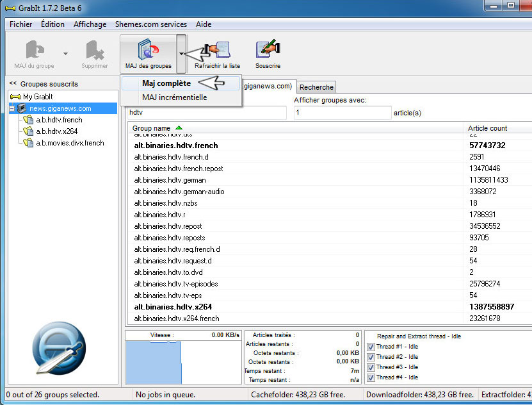Viewport: 532px width, 405px height.
Task: Open the Affichage menu
Action: coord(90,24)
